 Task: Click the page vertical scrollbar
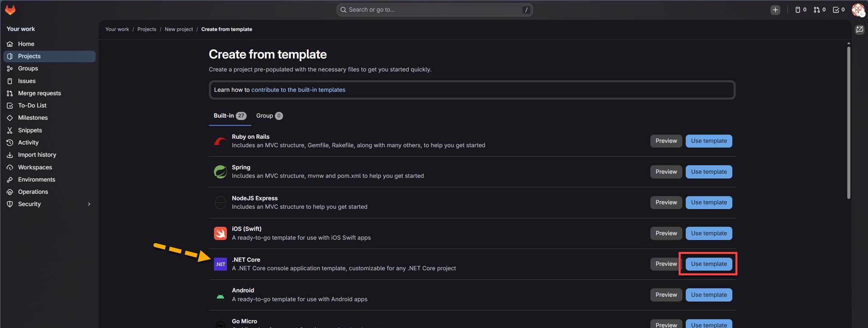pyautogui.click(x=849, y=123)
